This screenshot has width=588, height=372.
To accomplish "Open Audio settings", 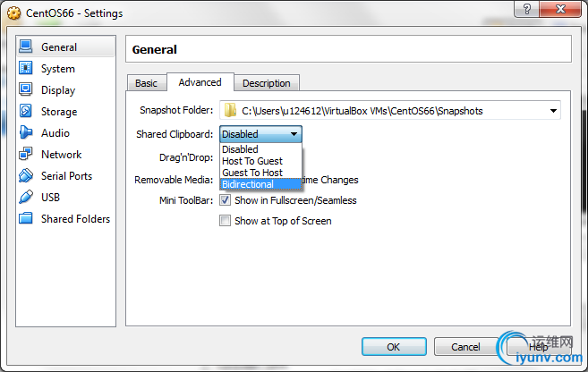I will [65, 132].
